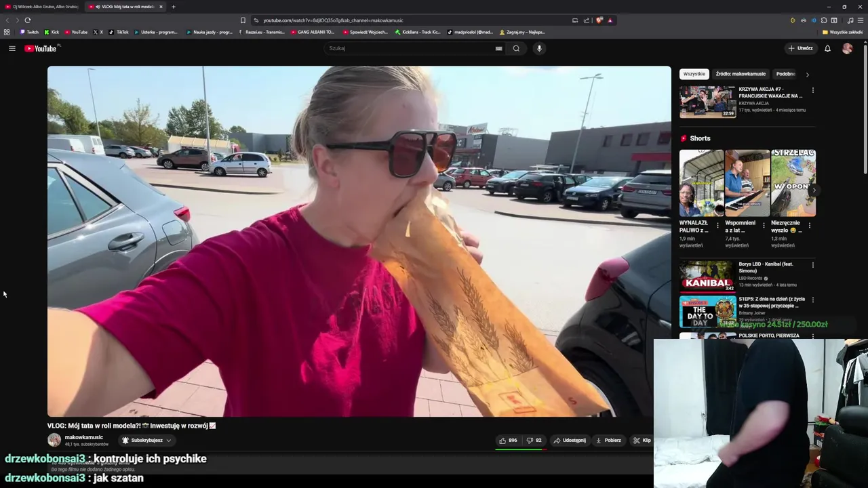Open the WYNALAZŁ PALIWO short thumbnail
The height and width of the screenshot is (488, 868).
pyautogui.click(x=701, y=183)
